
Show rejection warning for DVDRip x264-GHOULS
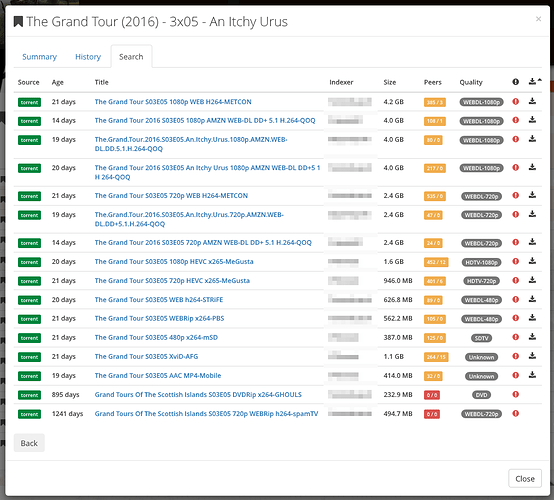point(515,394)
